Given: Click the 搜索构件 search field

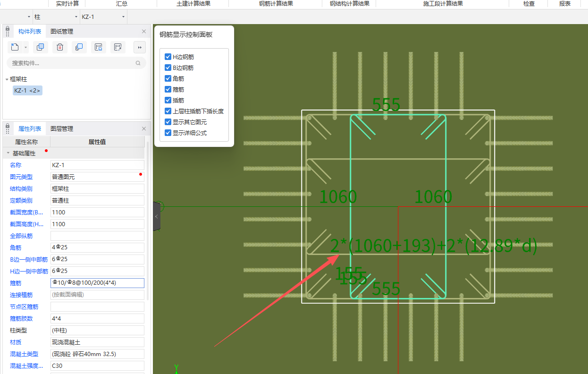Looking at the screenshot, I should click(76, 63).
